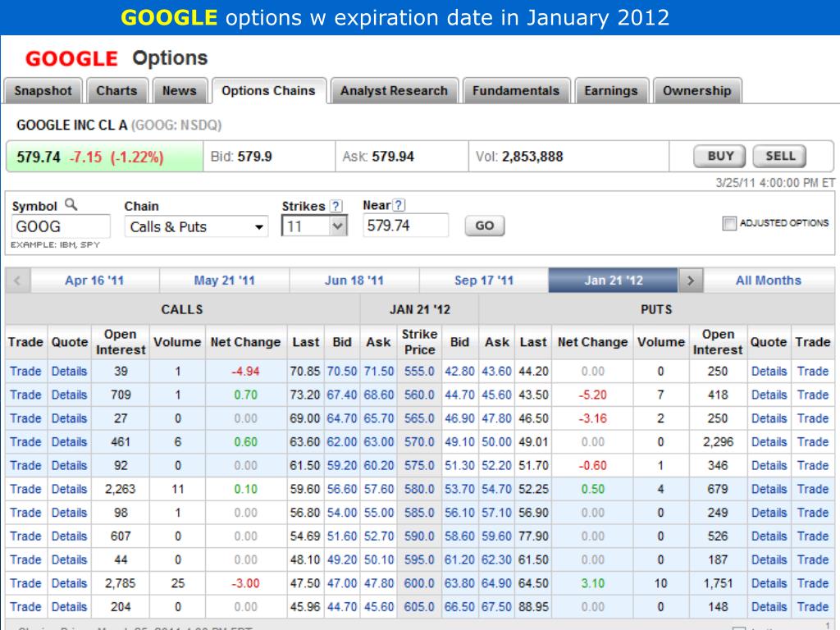Open the Ownership tab
Screen dimensions: 840x630
(697, 90)
